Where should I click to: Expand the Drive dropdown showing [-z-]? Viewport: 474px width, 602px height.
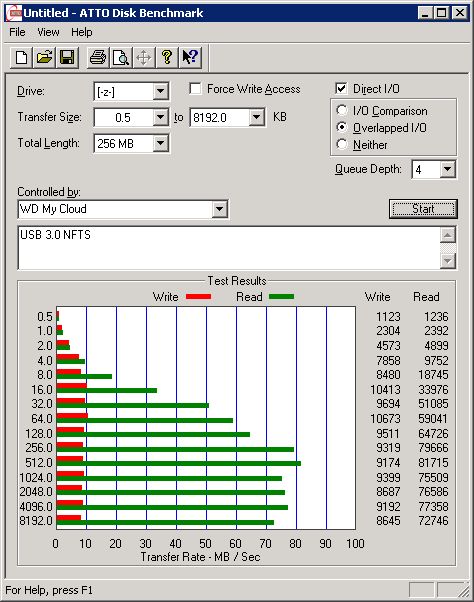click(160, 92)
